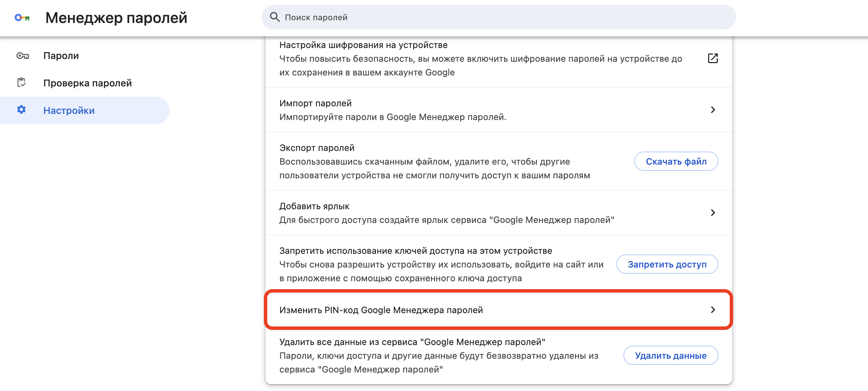Click the arrow beside Добавить ярлык
Viewport: 868px width, 391px height.
[x=713, y=213]
